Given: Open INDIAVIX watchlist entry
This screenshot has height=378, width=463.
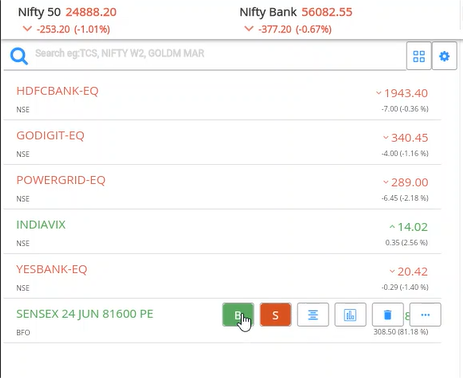Looking at the screenshot, I should [x=222, y=232].
